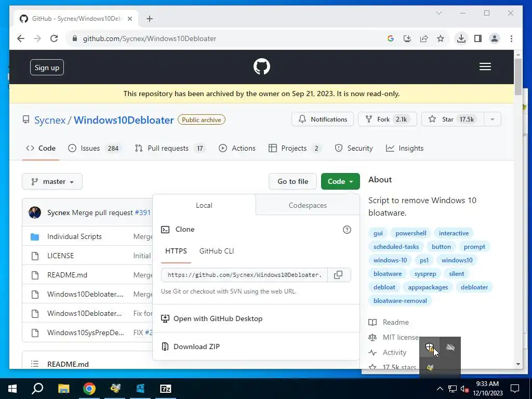Click the muted volume tray icon
Screen dimensions: 532x399
pyautogui.click(x=464, y=389)
